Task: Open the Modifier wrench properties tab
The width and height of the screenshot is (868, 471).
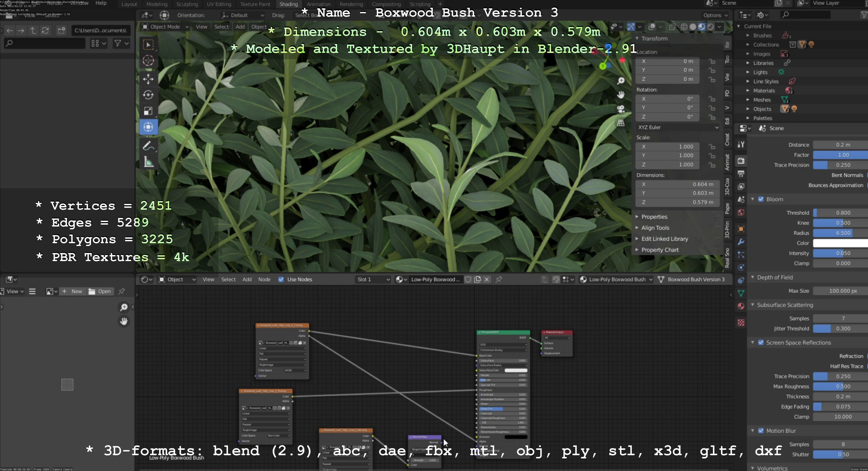Action: (x=741, y=242)
